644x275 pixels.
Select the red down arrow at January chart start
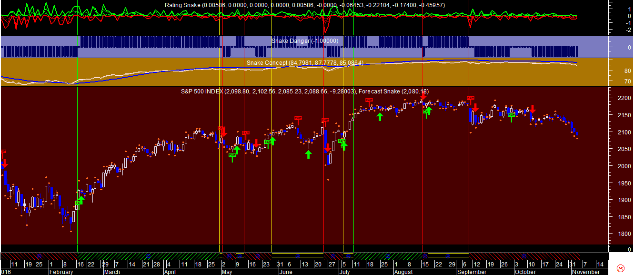pos(4,164)
